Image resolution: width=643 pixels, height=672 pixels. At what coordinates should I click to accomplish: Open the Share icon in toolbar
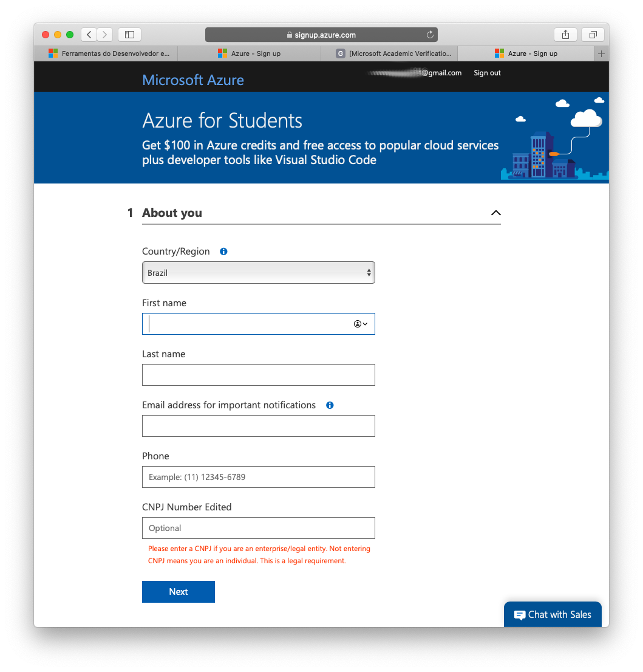pyautogui.click(x=565, y=35)
